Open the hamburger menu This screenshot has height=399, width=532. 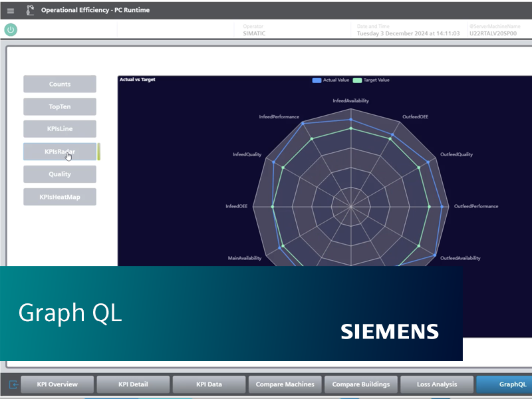point(10,11)
